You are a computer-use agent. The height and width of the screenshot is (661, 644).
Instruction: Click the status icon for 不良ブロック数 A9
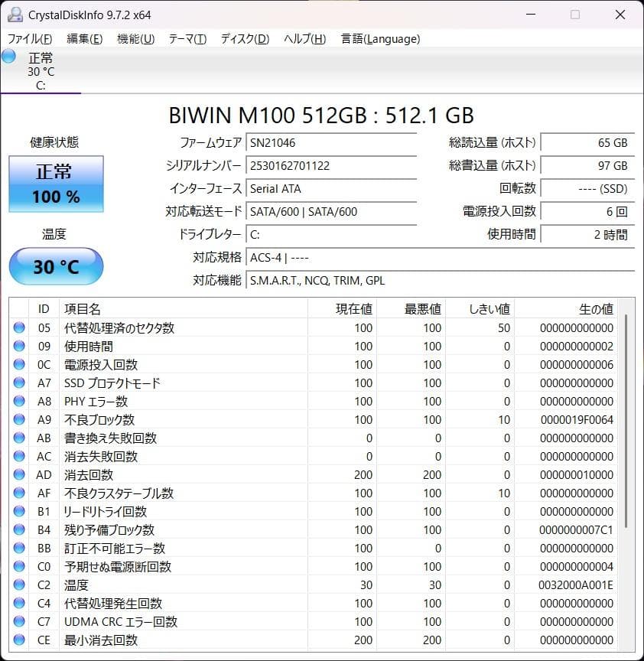pyautogui.click(x=19, y=420)
